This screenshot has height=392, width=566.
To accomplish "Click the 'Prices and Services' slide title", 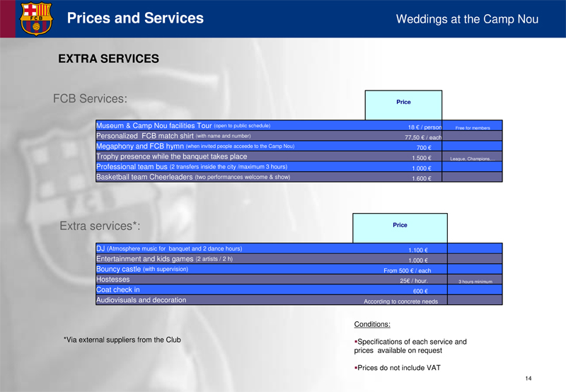I will [135, 18].
